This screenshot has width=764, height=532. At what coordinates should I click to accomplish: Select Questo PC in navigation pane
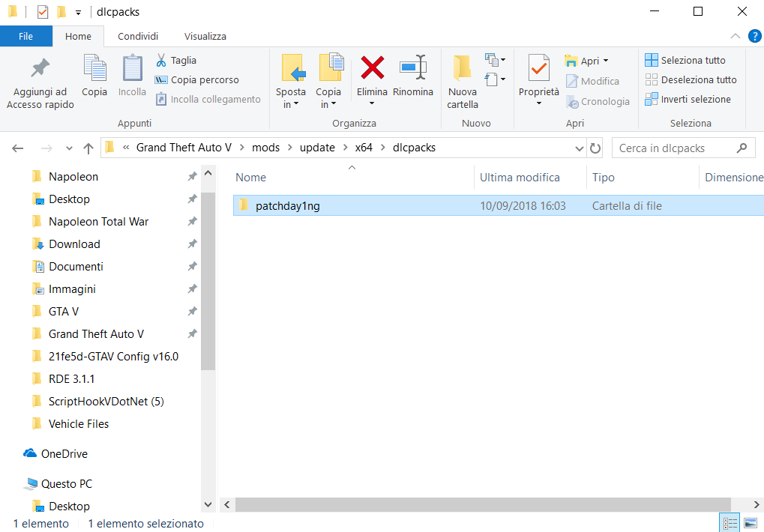tap(66, 484)
